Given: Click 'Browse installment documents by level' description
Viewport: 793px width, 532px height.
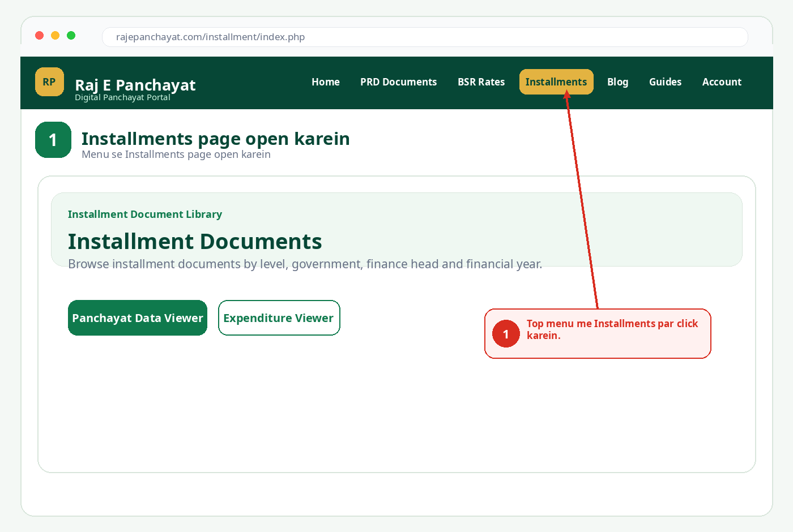Looking at the screenshot, I should pyautogui.click(x=305, y=264).
